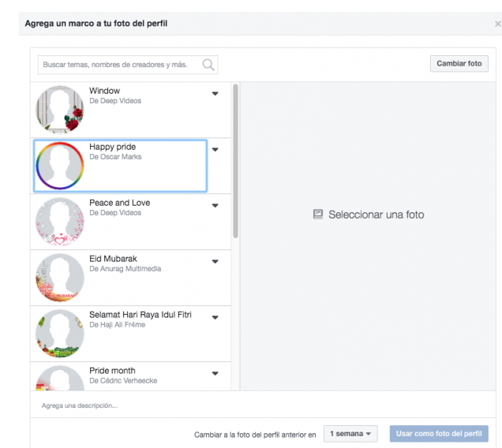This screenshot has width=502, height=448.
Task: Click the search magnifier icon
Action: tap(208, 65)
